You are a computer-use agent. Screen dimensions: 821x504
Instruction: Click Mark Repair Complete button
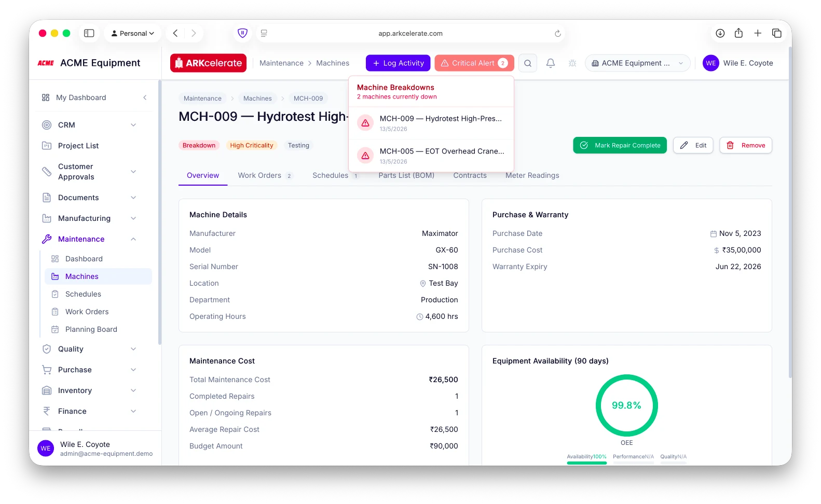[620, 145]
